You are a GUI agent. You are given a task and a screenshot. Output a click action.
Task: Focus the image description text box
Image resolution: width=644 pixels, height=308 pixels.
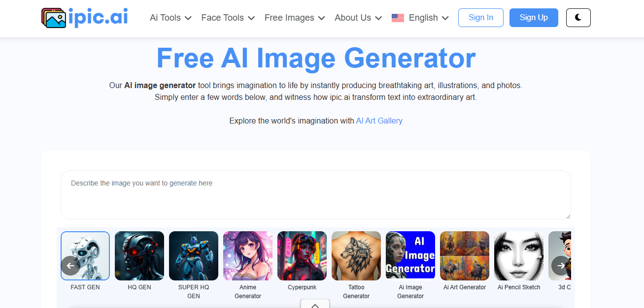[x=316, y=195]
